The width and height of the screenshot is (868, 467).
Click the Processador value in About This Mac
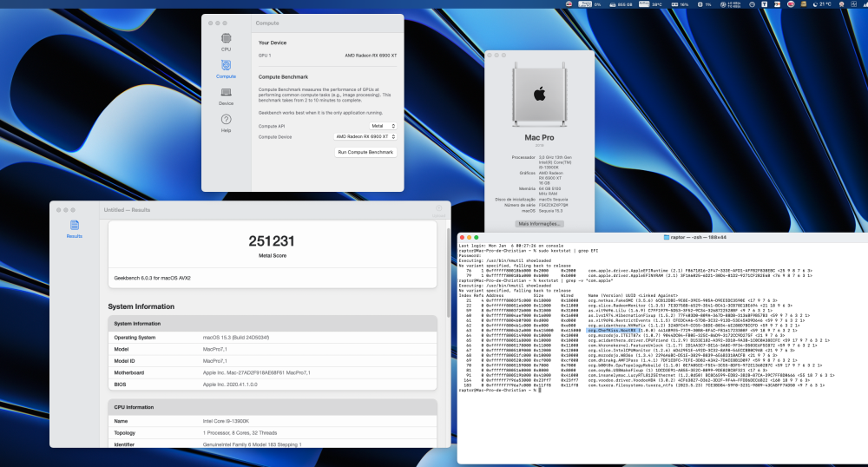point(556,162)
